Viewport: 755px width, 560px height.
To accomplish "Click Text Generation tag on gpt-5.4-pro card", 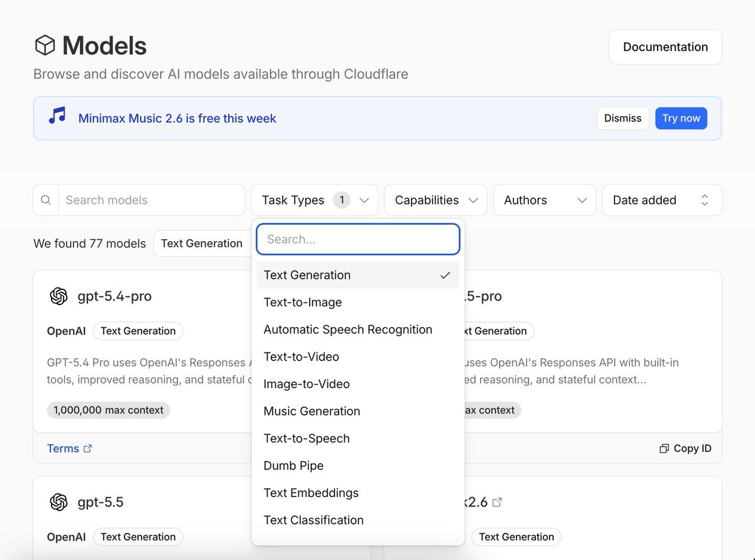I will click(138, 331).
